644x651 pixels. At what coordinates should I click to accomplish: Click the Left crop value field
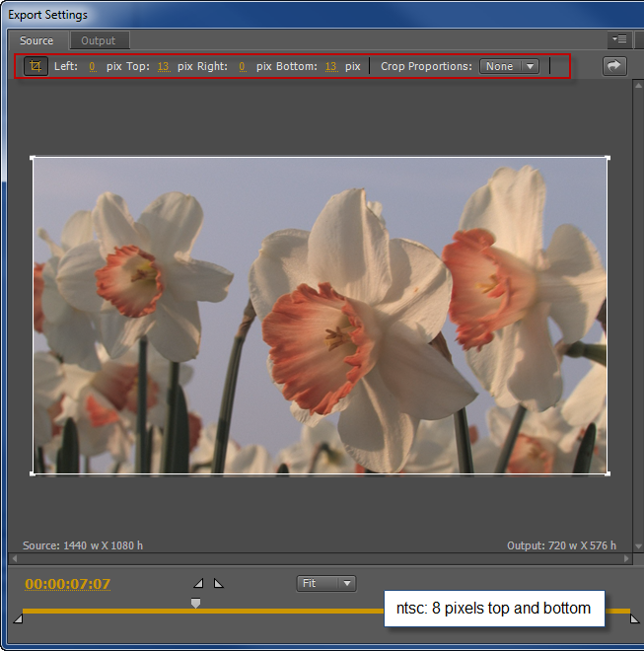(x=92, y=66)
